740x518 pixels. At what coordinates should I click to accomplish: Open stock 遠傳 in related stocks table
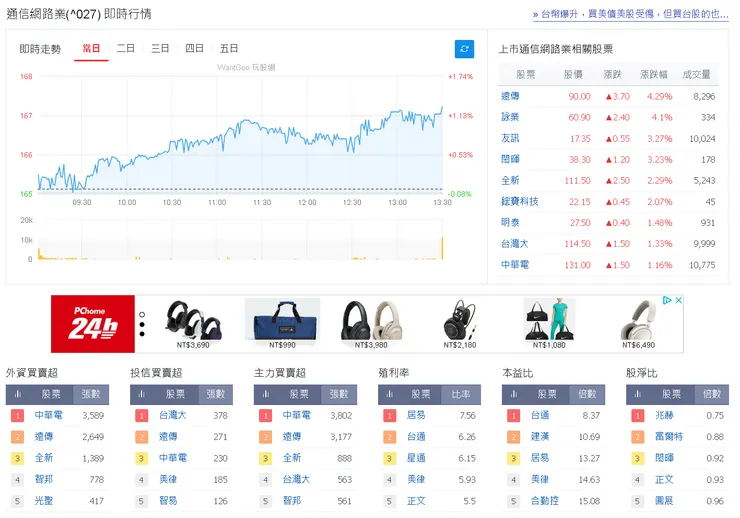pos(510,96)
